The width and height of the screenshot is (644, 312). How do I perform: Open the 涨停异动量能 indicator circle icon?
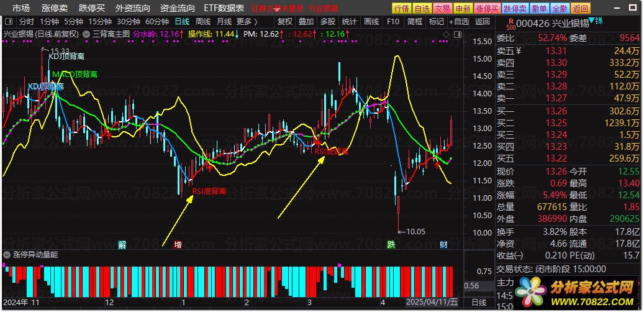point(6,255)
